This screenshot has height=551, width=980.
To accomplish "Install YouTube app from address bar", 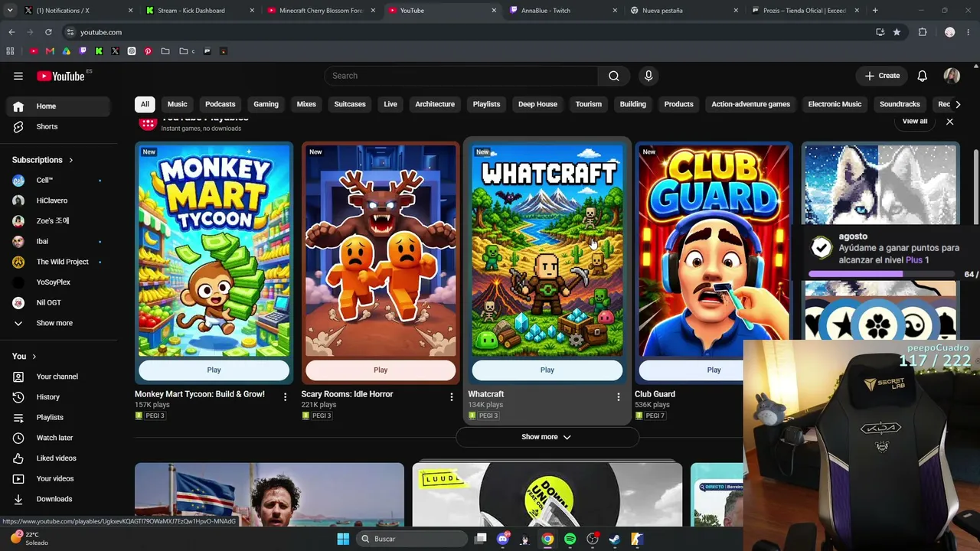I will [880, 32].
